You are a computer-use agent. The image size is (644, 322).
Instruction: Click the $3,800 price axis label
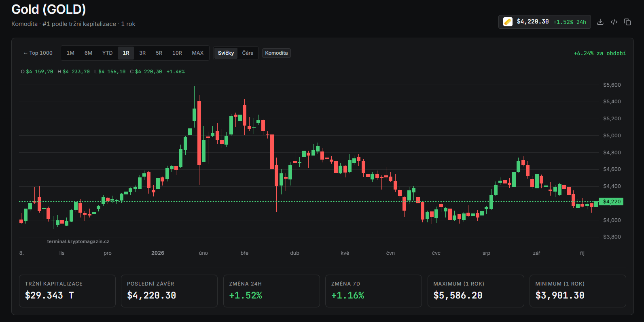pyautogui.click(x=612, y=237)
